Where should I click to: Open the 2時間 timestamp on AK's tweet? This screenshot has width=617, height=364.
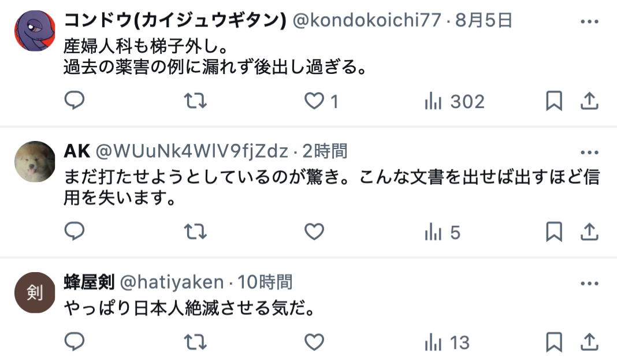(x=325, y=151)
